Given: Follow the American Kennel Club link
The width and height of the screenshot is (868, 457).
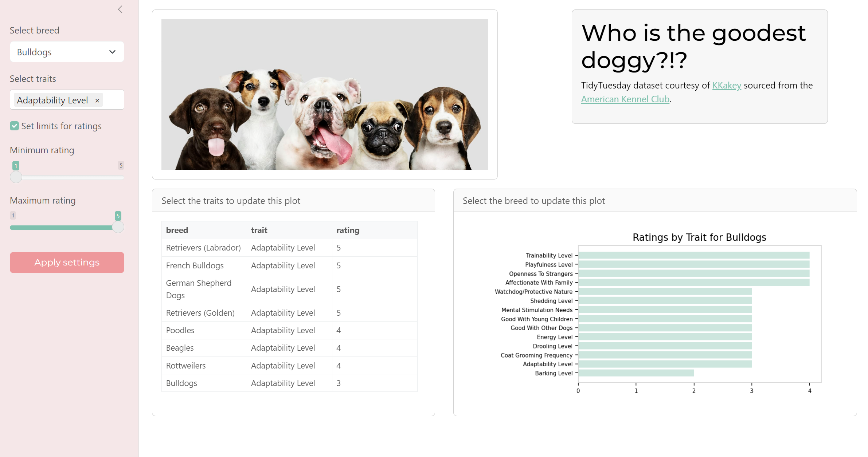Looking at the screenshot, I should (x=625, y=99).
